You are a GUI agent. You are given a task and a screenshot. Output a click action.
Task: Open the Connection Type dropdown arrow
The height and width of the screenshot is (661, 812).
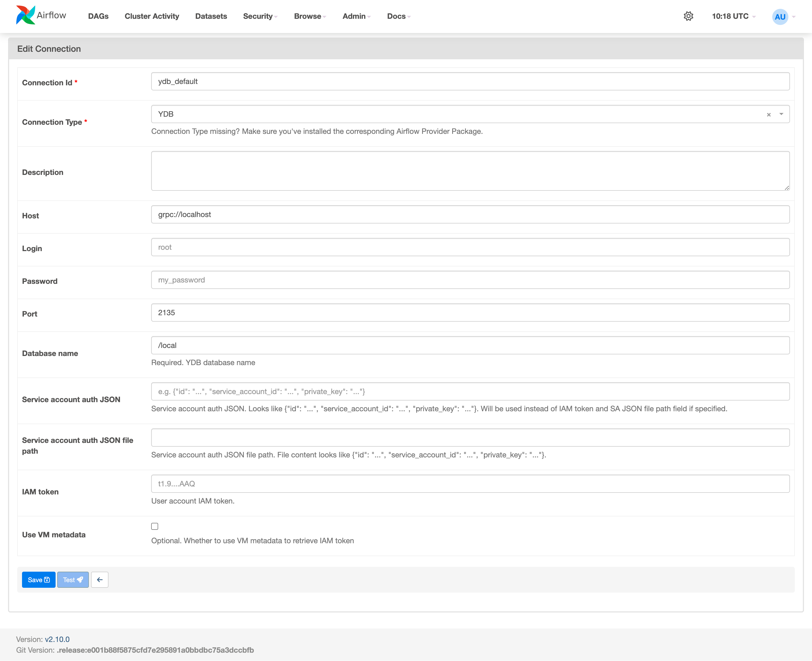[781, 114]
